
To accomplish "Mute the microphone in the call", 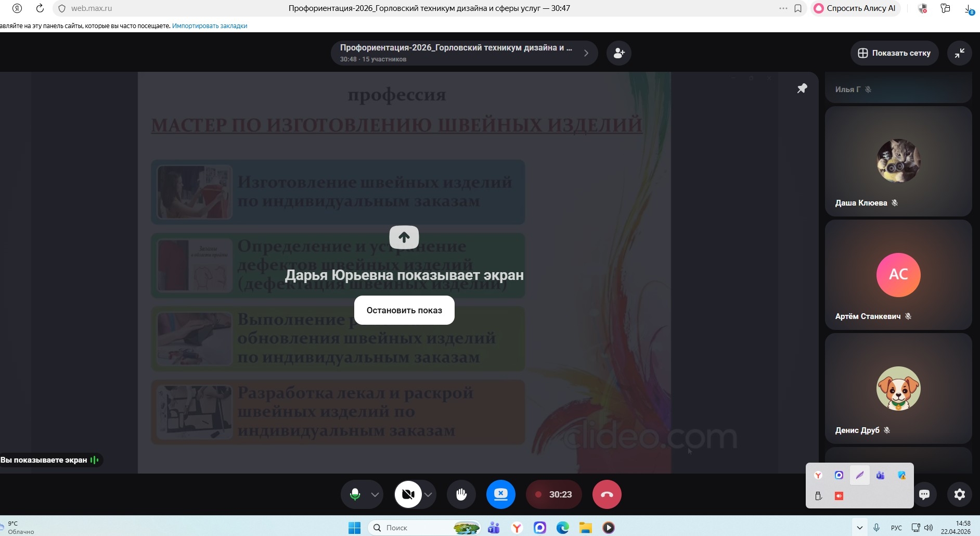I will 355,494.
